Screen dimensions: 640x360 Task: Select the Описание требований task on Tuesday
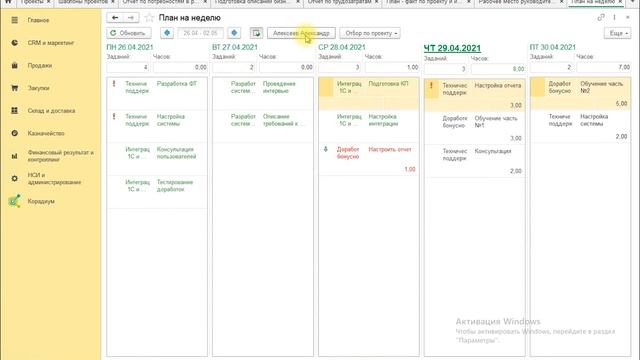coord(263,126)
